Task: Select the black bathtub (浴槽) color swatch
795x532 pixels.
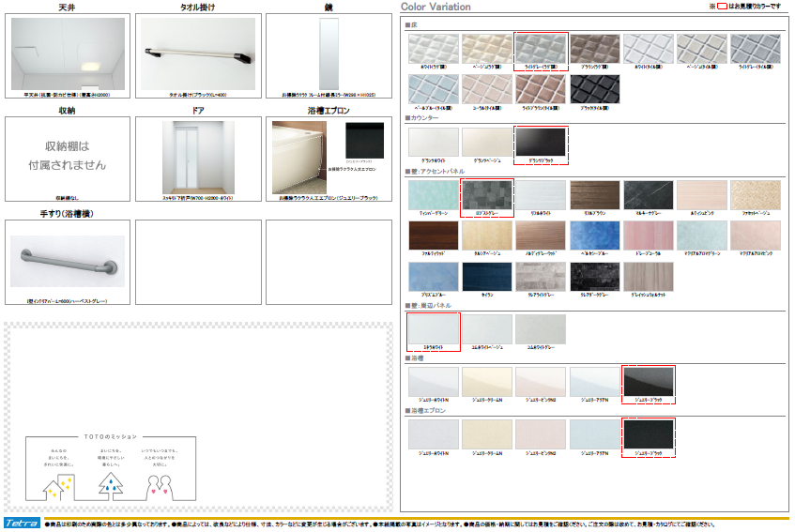Action: (x=649, y=382)
